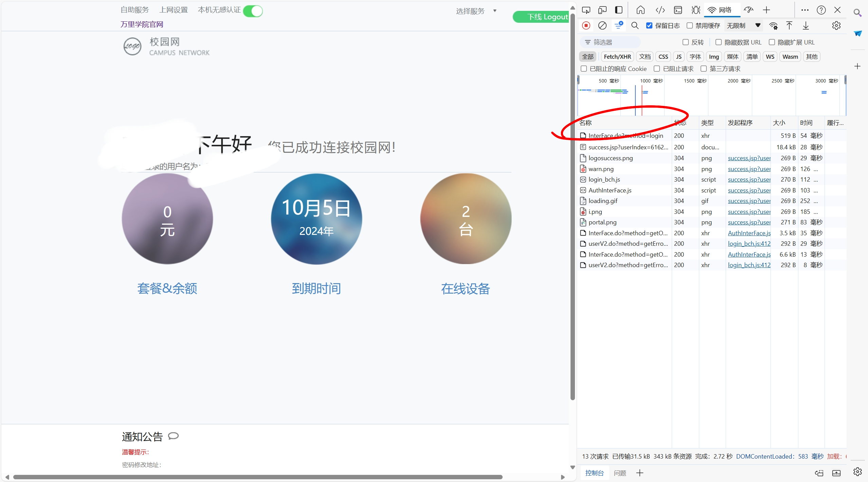Screen dimensions: 868x482
Task: Open the 万里学院官网 link
Action: 142,24
